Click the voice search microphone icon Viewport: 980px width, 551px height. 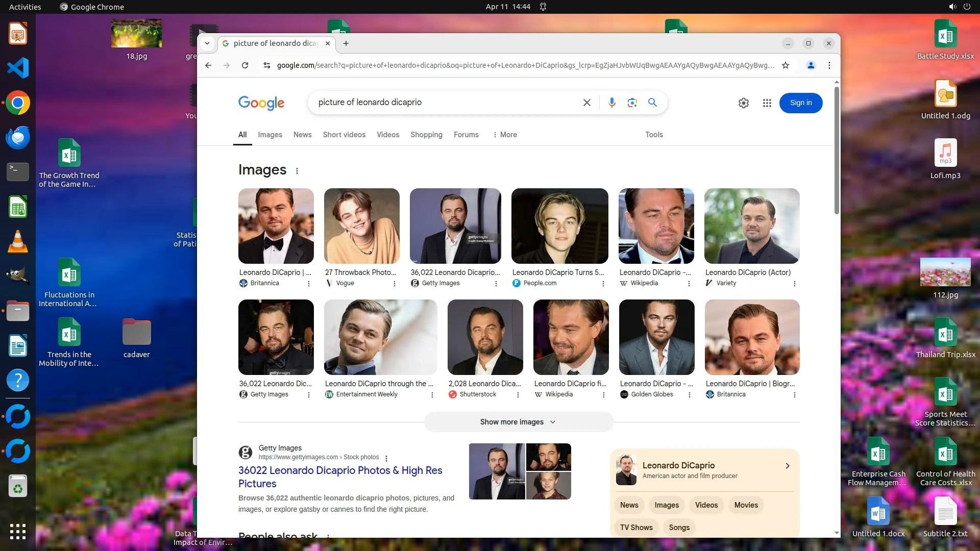(611, 103)
